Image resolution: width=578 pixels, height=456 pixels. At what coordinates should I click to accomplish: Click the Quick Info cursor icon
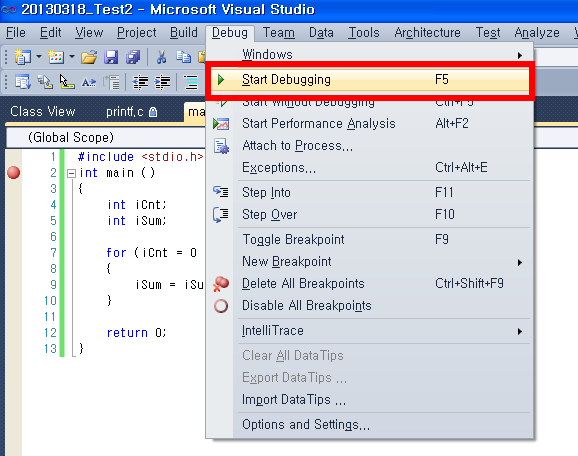coord(67,82)
